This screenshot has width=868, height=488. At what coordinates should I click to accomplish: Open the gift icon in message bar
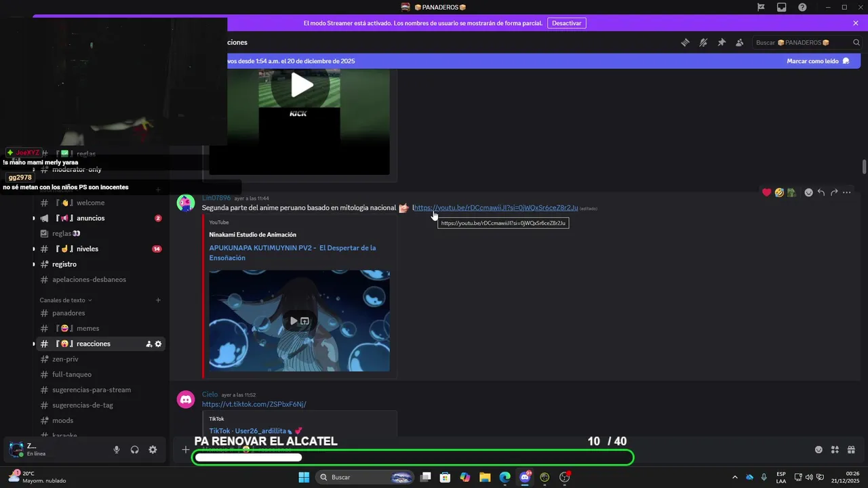point(851,449)
